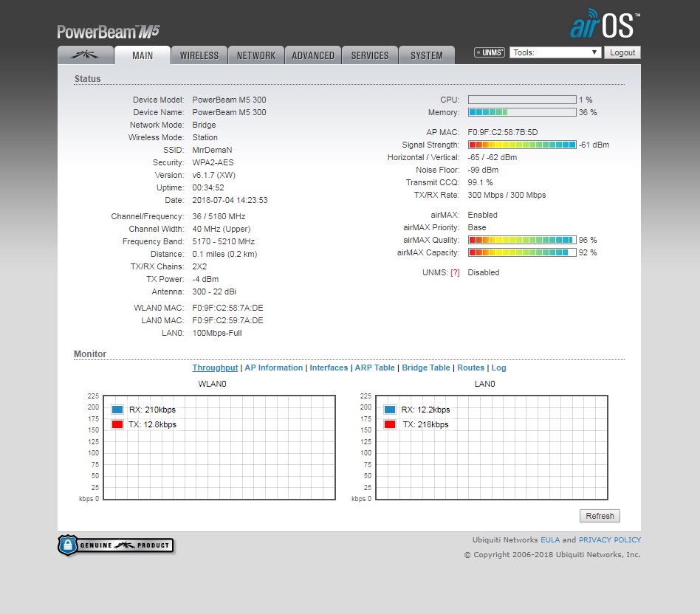Click the Wireless Mode value Station
700x614 pixels.
coord(205,137)
